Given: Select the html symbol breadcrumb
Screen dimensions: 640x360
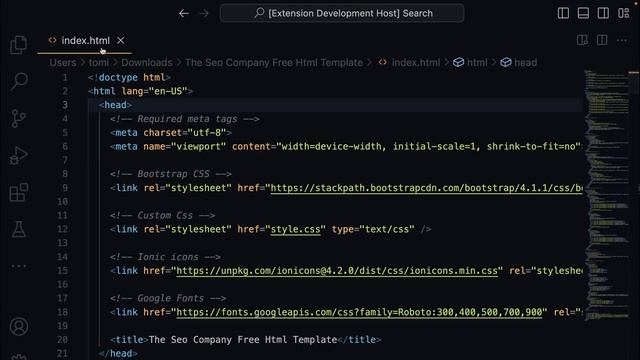Looking at the screenshot, I should coord(470,62).
